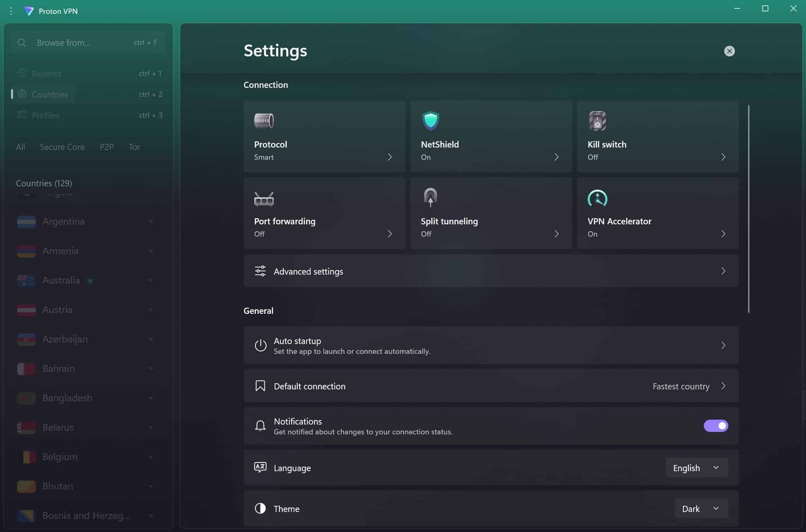
Task: Expand the Australia server list arrow
Action: tap(150, 281)
